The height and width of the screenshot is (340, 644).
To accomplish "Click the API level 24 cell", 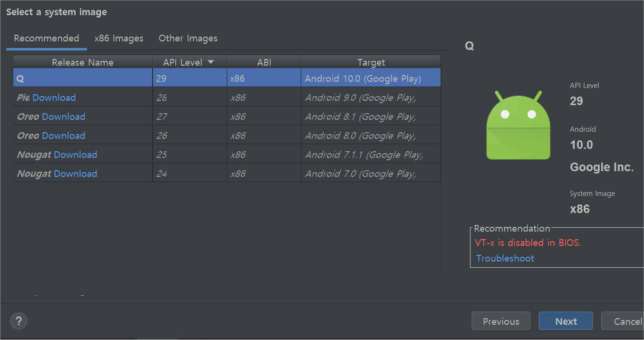I will (x=190, y=174).
